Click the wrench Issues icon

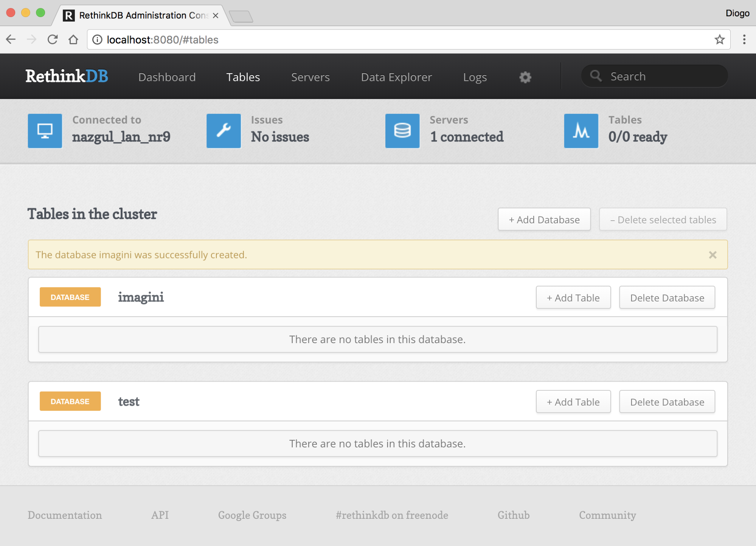coord(224,131)
